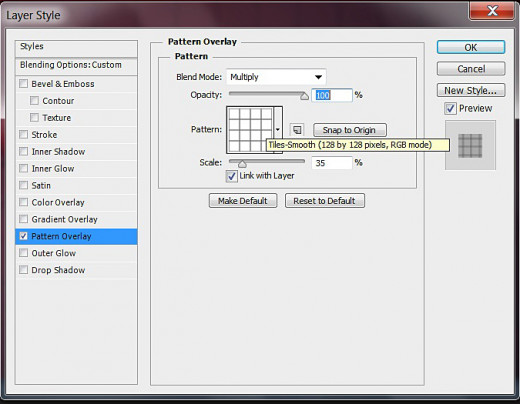Enable the Drop Shadow checkbox
This screenshot has width=520, height=404.
click(x=23, y=270)
